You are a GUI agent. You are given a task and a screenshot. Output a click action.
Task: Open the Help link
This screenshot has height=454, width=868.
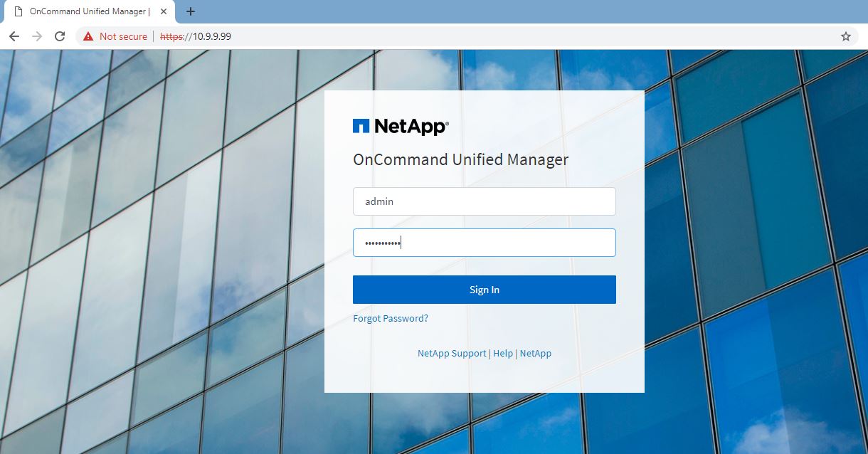coord(503,353)
